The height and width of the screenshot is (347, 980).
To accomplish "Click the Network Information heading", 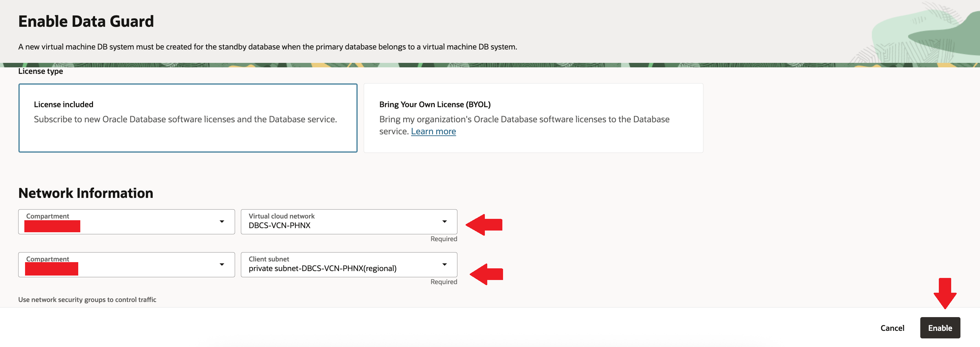I will click(85, 193).
